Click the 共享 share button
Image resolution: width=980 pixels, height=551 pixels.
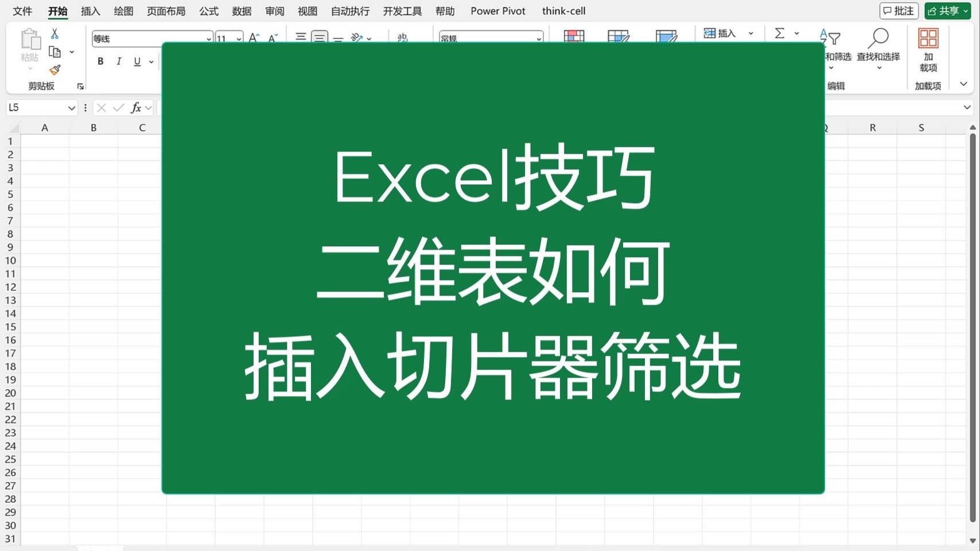pyautogui.click(x=947, y=11)
